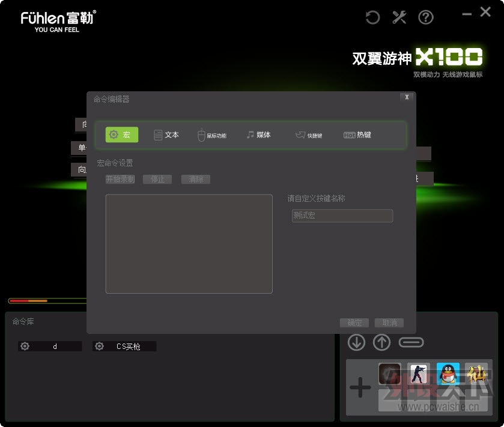This screenshot has height=427, width=504.
Task: Open the help question mark icon
Action: (x=426, y=17)
